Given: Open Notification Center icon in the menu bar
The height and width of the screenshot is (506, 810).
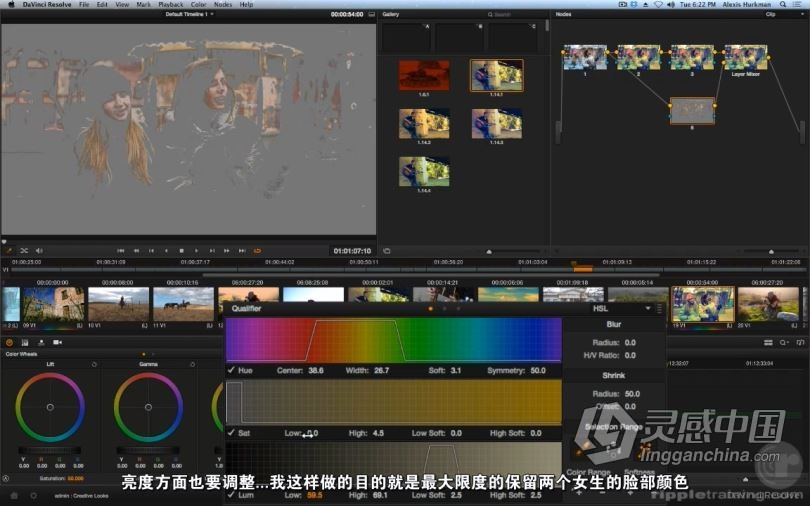Looking at the screenshot, I should tap(798, 4).
